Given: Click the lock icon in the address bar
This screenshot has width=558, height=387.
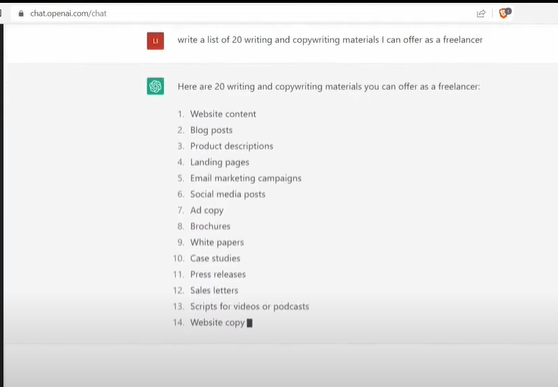Looking at the screenshot, I should pos(21,14).
